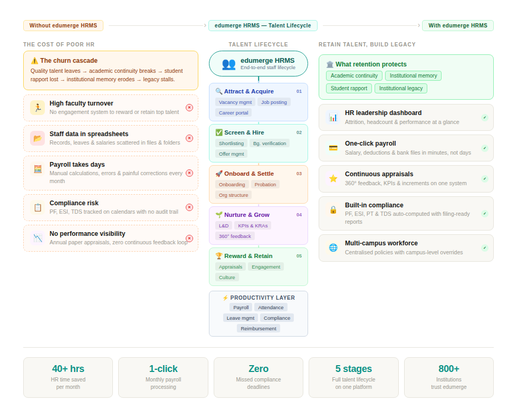The width and height of the screenshot is (517, 420).
Task: Click the Career portal chip
Action: tap(234, 112)
